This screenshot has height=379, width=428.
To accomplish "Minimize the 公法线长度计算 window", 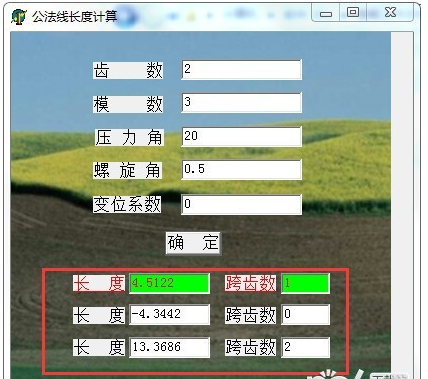I will coord(326,13).
